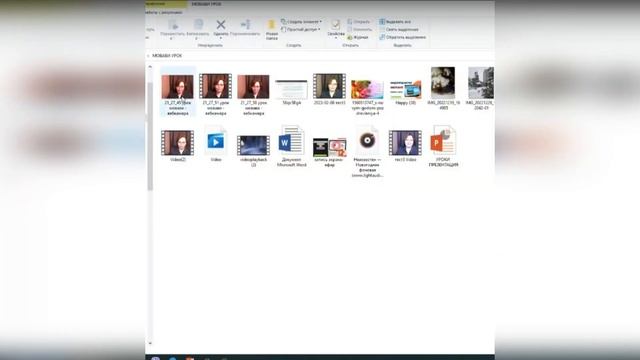Click the Rename (Переименовать) ribbon icon
Image resolution: width=640 pixels, height=360 pixels.
245,25
